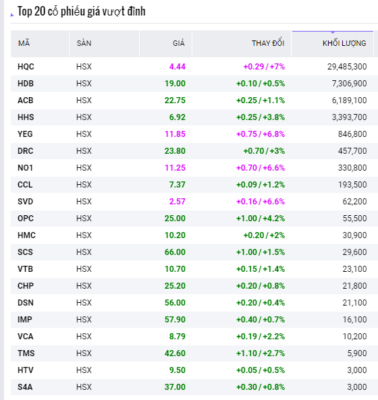Open stock code IMP
This screenshot has width=378, height=400.
click(x=25, y=319)
